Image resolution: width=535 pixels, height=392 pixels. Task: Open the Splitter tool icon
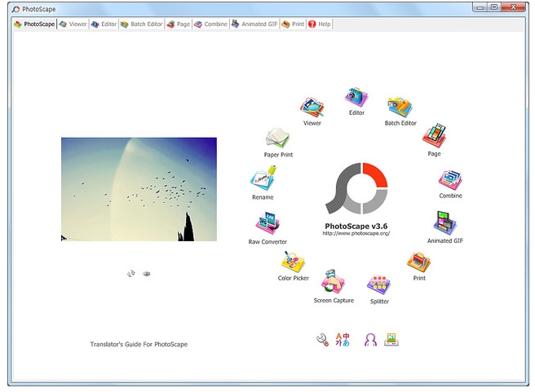click(378, 284)
